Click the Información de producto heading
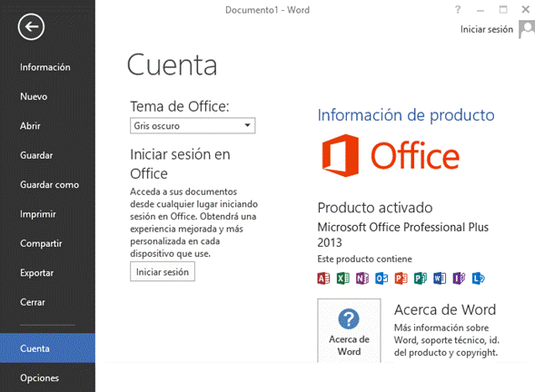This screenshot has width=535, height=392. [x=406, y=115]
